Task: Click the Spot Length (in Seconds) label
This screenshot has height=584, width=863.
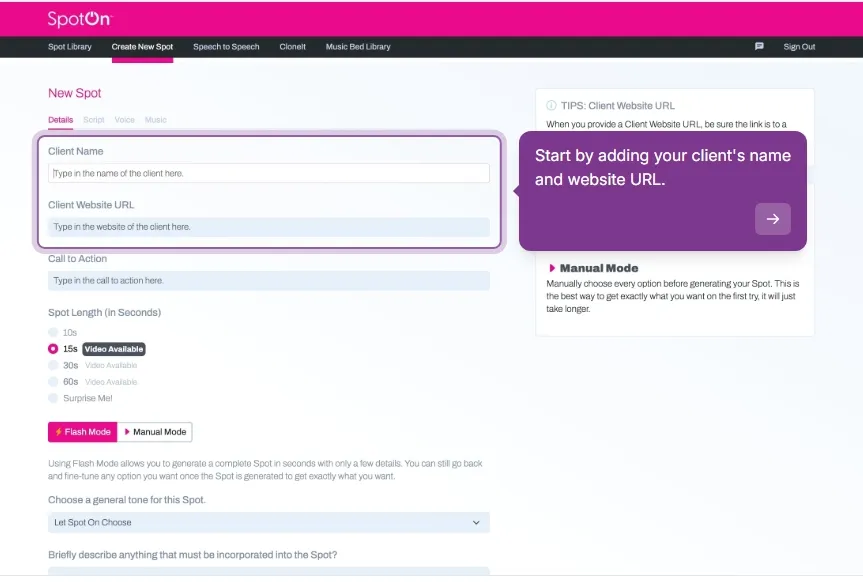Action: click(x=105, y=313)
